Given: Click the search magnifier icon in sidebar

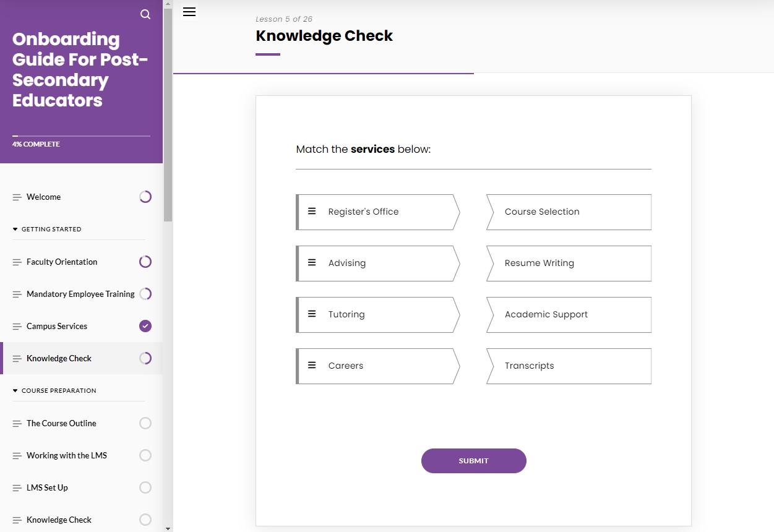Looking at the screenshot, I should [x=145, y=14].
